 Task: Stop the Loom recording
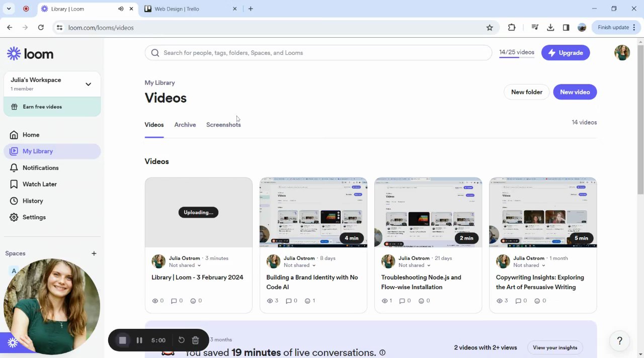[122, 340]
